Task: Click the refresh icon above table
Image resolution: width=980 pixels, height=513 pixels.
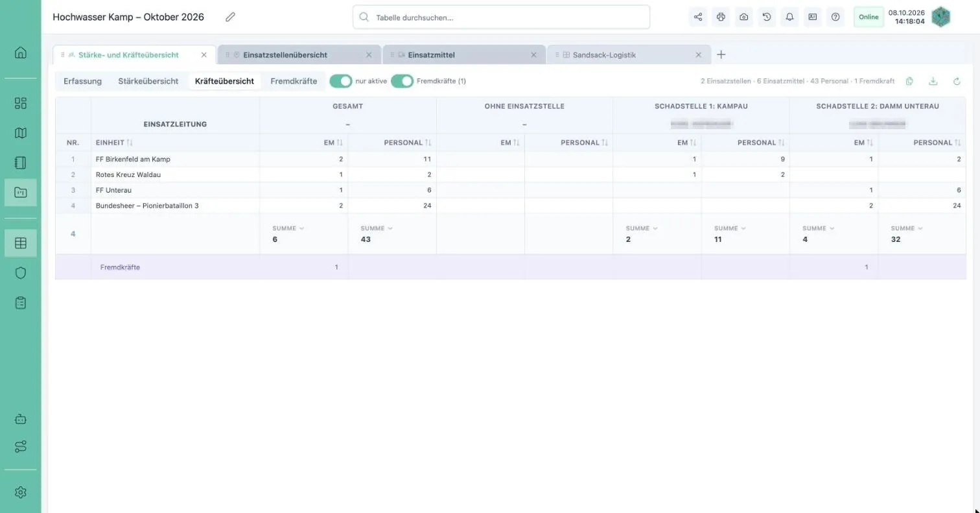Action: 957,81
